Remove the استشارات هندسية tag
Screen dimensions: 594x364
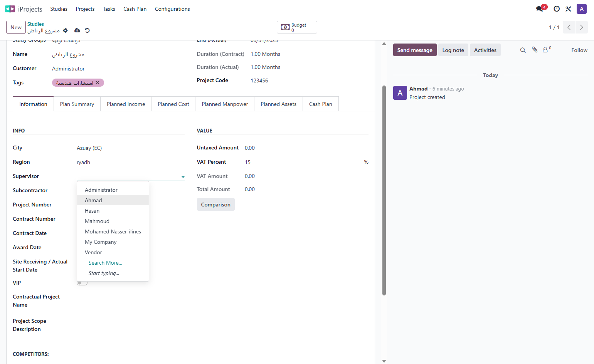coord(98,82)
